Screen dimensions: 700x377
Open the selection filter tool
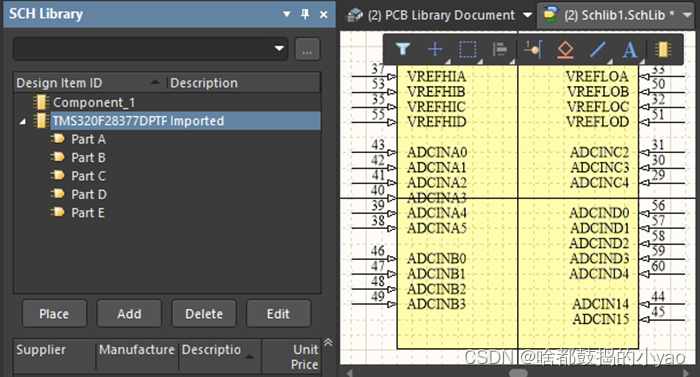[403, 49]
